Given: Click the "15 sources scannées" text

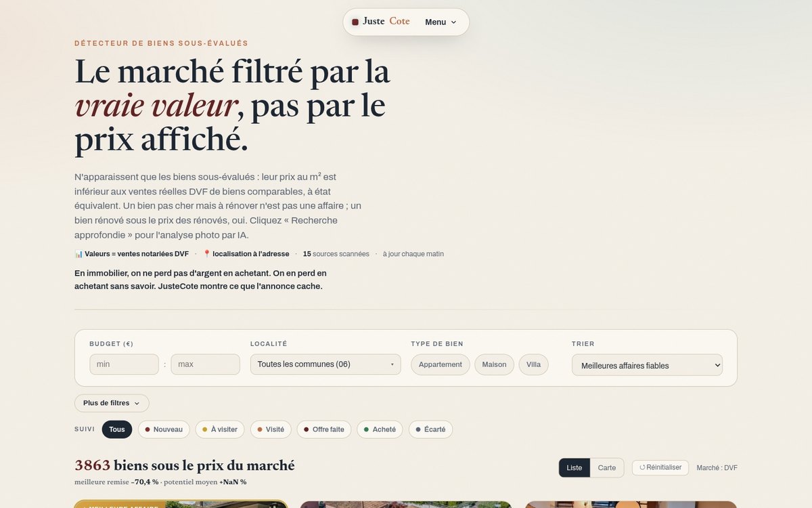Looking at the screenshot, I should pos(336,254).
